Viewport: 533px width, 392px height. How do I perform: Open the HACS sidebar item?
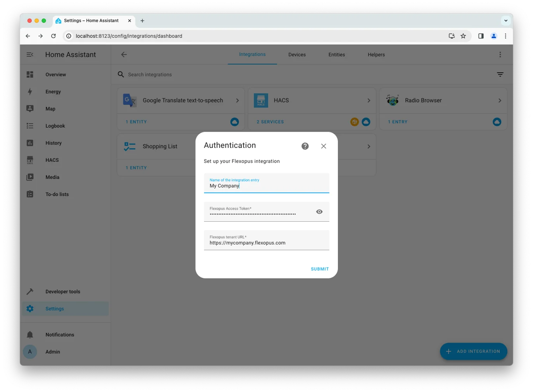[52, 160]
